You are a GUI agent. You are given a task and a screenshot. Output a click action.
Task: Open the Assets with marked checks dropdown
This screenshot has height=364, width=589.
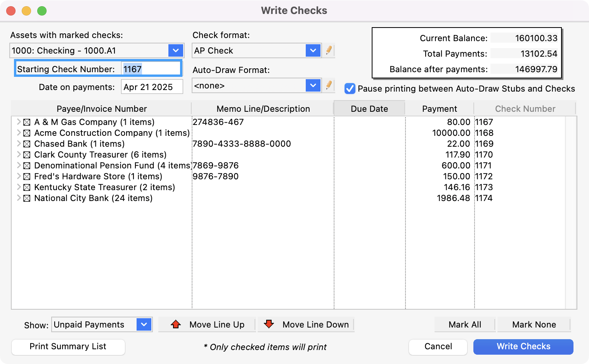click(175, 50)
